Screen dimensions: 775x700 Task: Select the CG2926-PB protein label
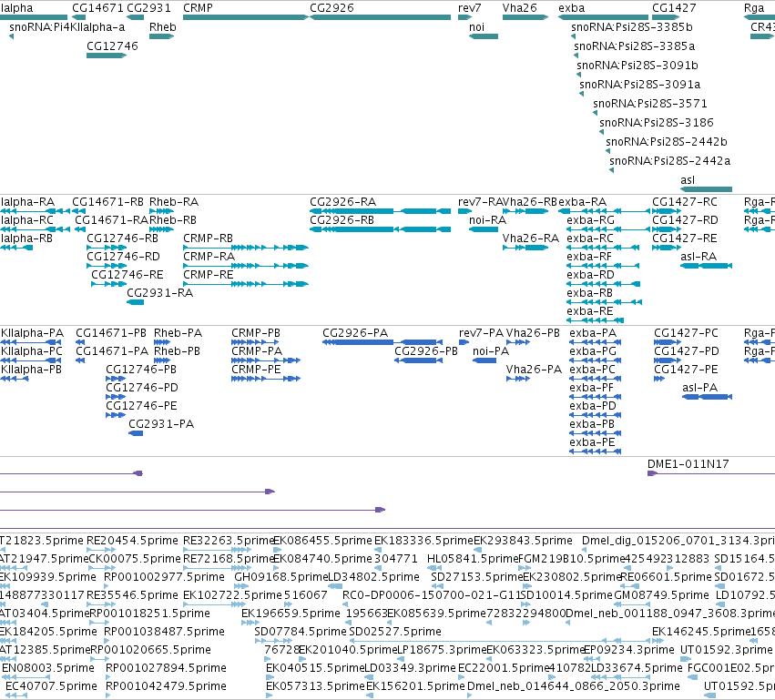pos(426,351)
